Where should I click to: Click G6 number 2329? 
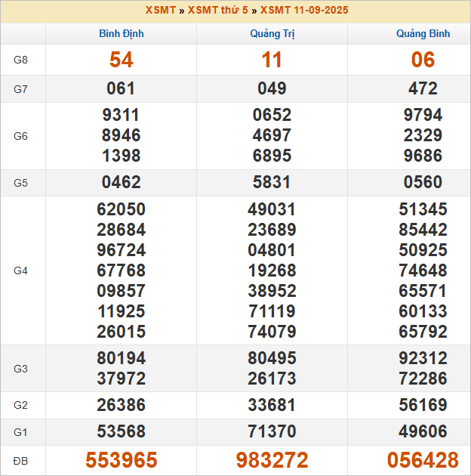pyautogui.click(x=423, y=135)
